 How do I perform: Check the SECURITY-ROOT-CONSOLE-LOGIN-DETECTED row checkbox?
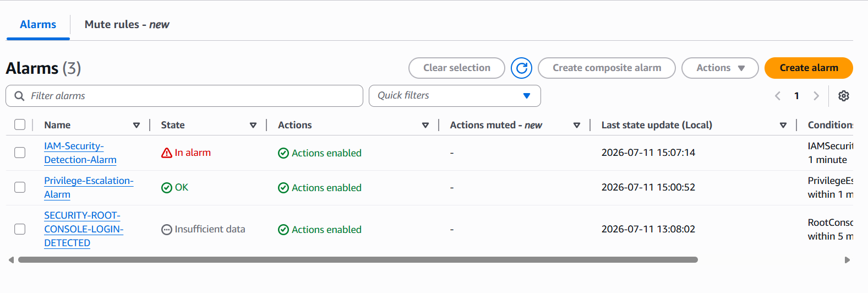[20, 229]
